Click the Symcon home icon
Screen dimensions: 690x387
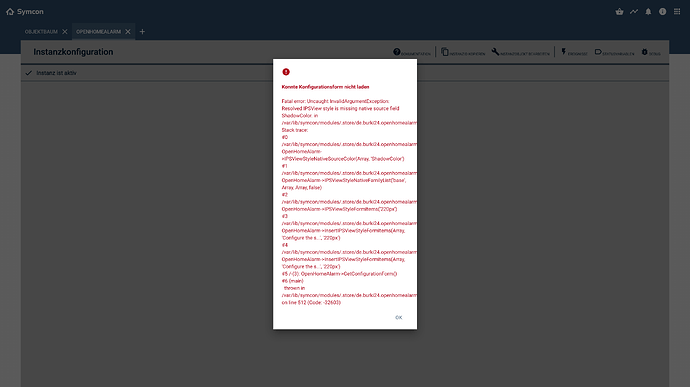10,11
